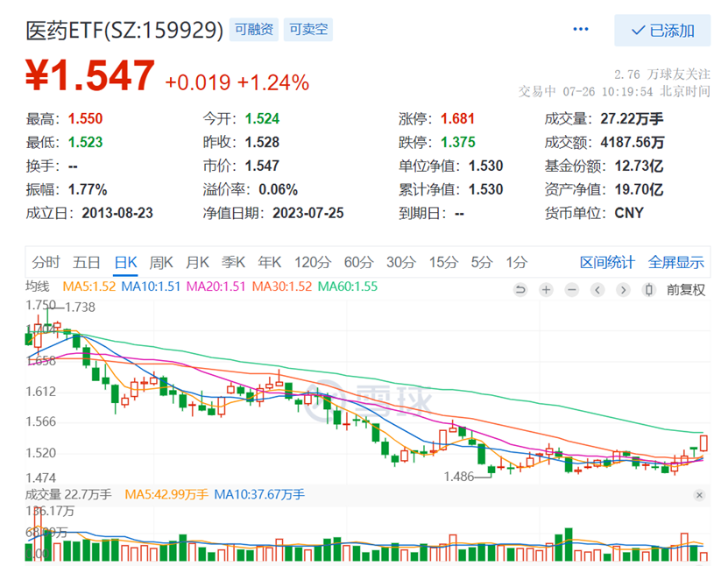Screen dimensions: 728x566
Task: Click the 成交量 22.7万手 label
Action: pyautogui.click(x=68, y=494)
